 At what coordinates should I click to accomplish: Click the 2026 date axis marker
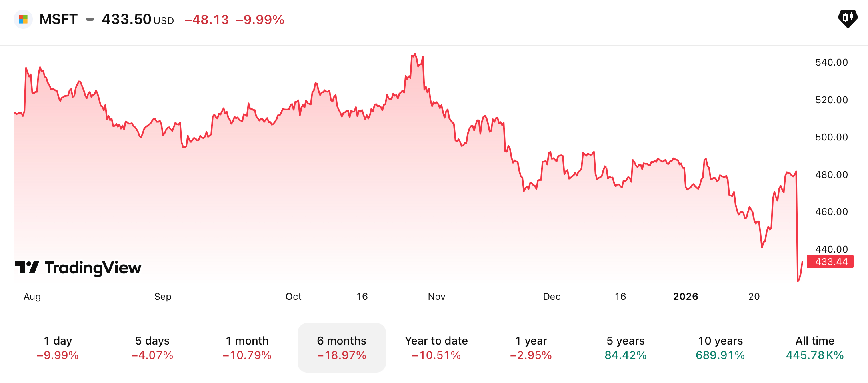(x=686, y=297)
